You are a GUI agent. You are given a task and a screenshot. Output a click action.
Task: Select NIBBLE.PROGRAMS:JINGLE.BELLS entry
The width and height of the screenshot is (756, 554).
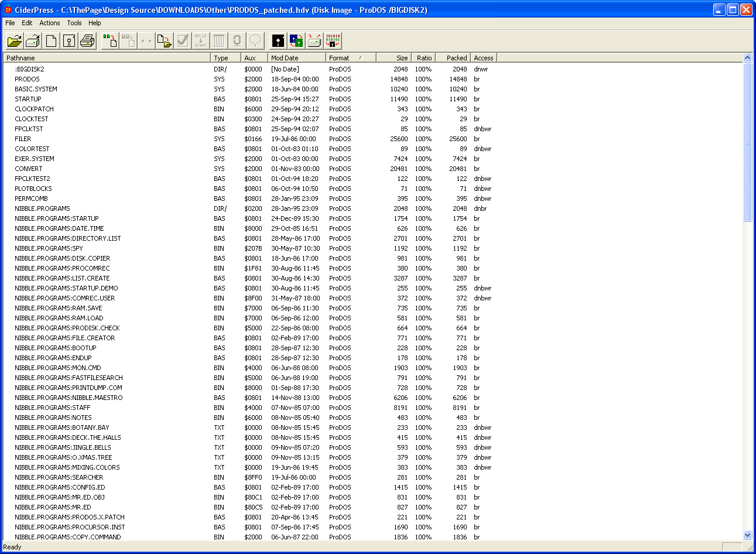251,447
